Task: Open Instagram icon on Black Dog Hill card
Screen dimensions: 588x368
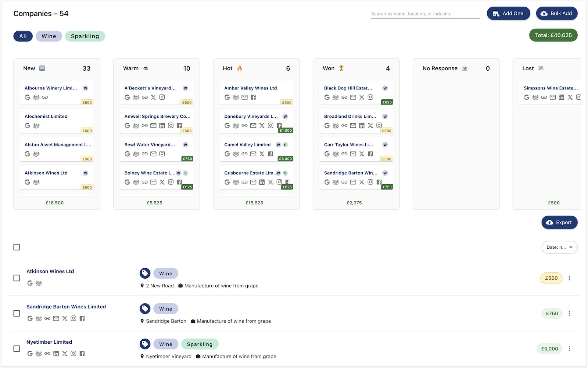Action: tap(370, 98)
